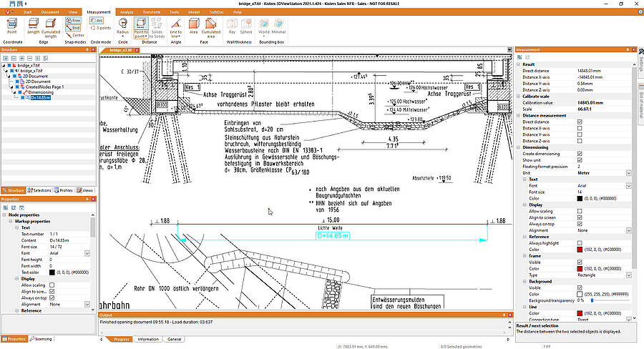Uncheck the Show unit option

(579, 159)
